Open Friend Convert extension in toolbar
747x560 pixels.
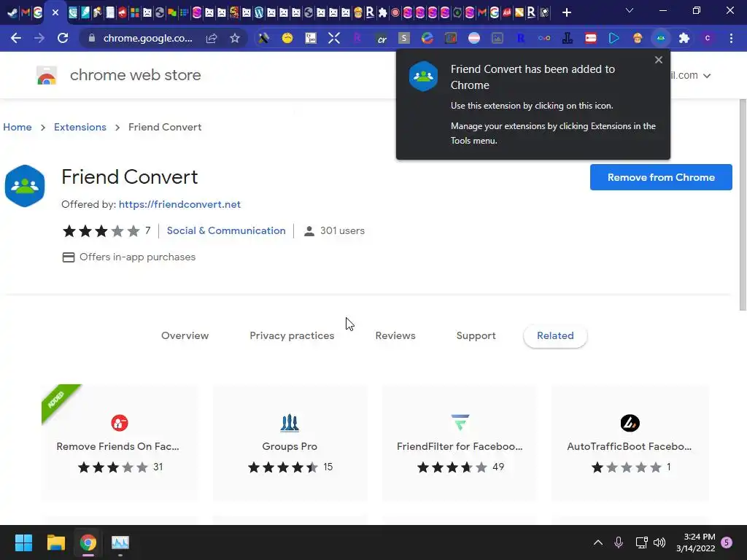click(661, 38)
